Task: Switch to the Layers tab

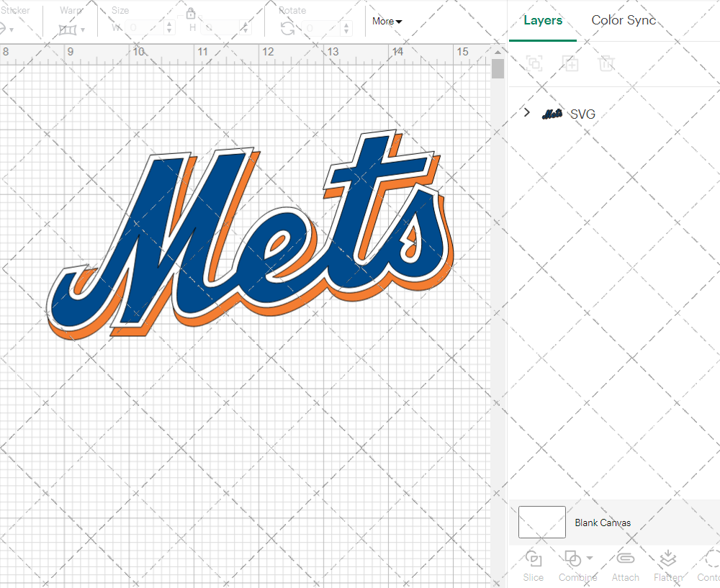Action: (543, 20)
